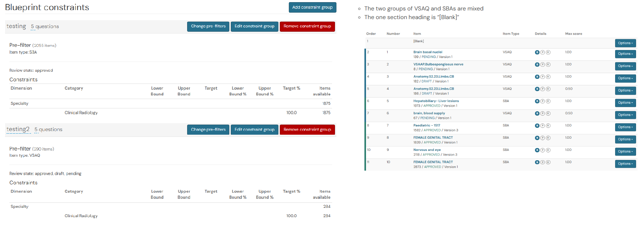Click Change pre-filters for testing group
The width and height of the screenshot is (644, 242).
pyautogui.click(x=208, y=26)
